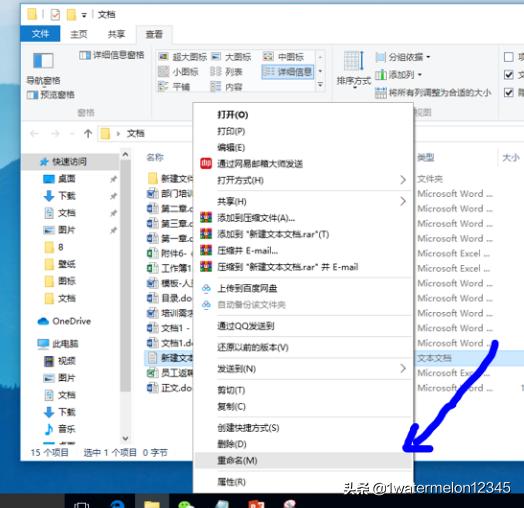Toggle the first unchecked ribbon checkbox
The height and width of the screenshot is (508, 524).
coord(509,57)
